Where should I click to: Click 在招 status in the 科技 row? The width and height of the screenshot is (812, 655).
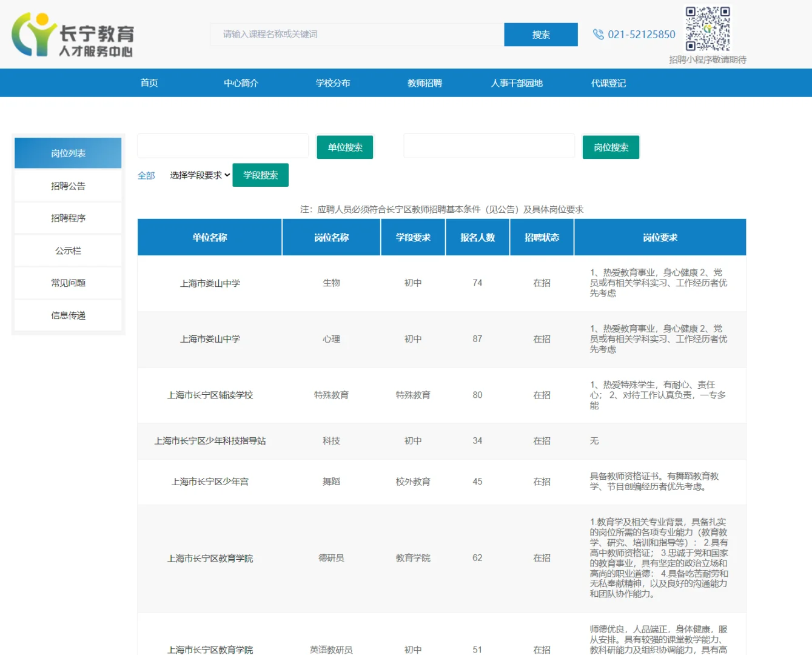[542, 441]
